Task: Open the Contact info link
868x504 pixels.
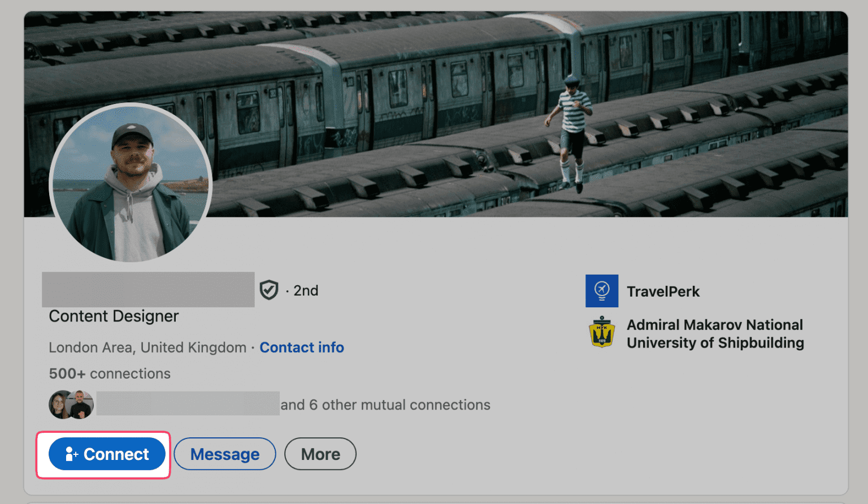Action: click(x=302, y=347)
